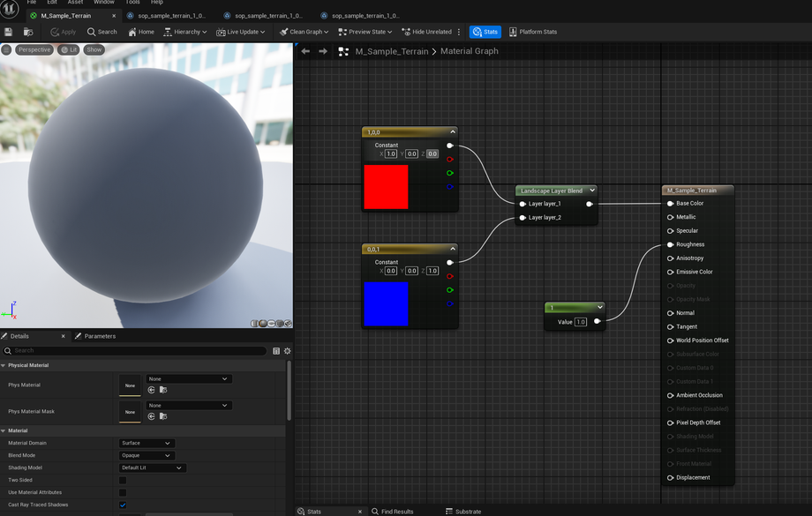
Task: Navigate back with graph arrow
Action: pyautogui.click(x=305, y=51)
